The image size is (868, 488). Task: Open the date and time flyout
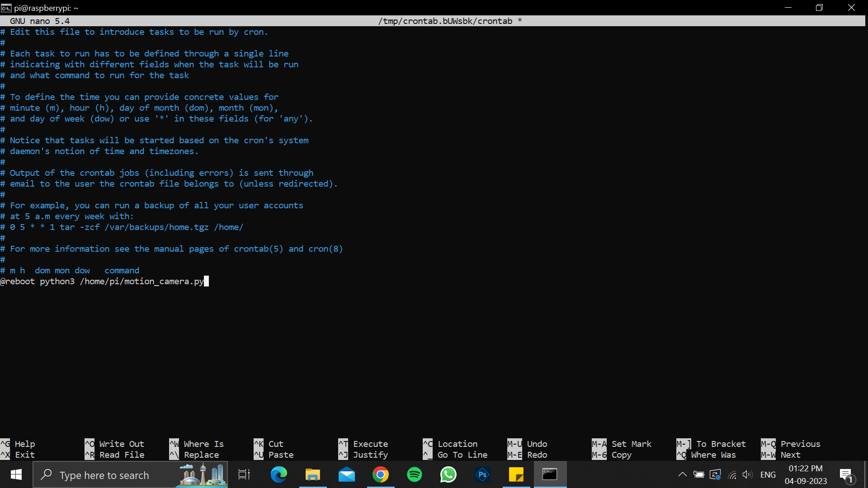(806, 474)
